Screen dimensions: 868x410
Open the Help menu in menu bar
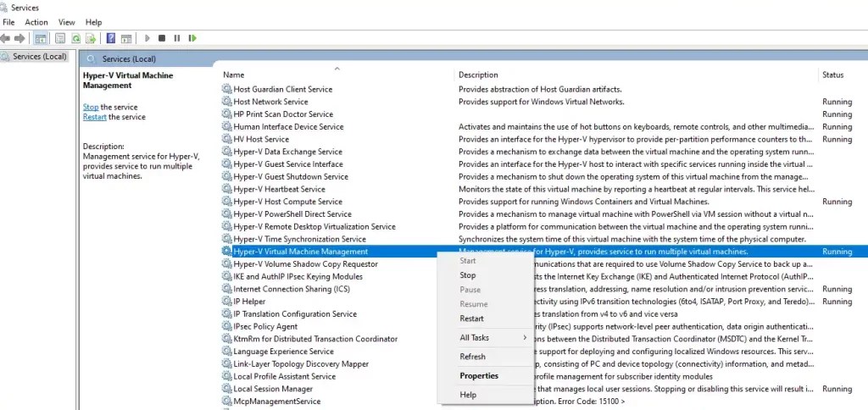93,22
